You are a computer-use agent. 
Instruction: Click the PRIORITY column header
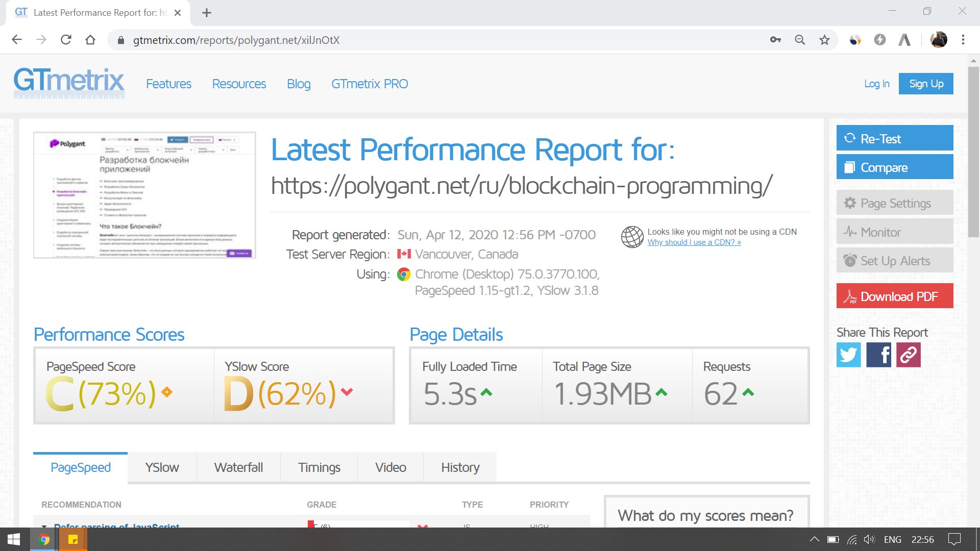549,505
